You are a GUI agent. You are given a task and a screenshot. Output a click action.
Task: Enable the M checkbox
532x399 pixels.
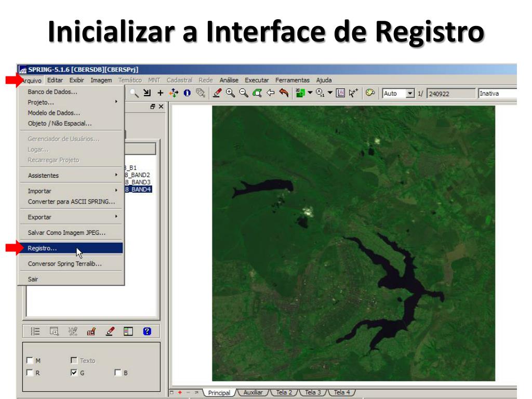30,361
